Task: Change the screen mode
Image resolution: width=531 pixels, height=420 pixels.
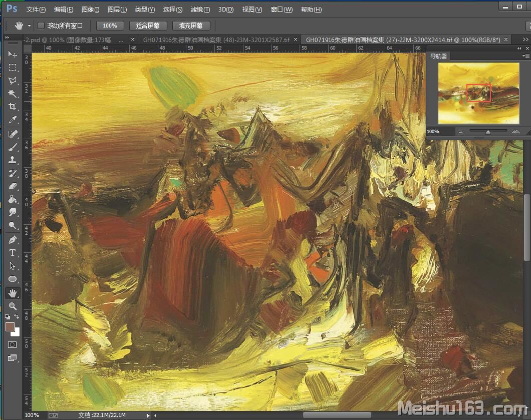Action: tap(12, 358)
